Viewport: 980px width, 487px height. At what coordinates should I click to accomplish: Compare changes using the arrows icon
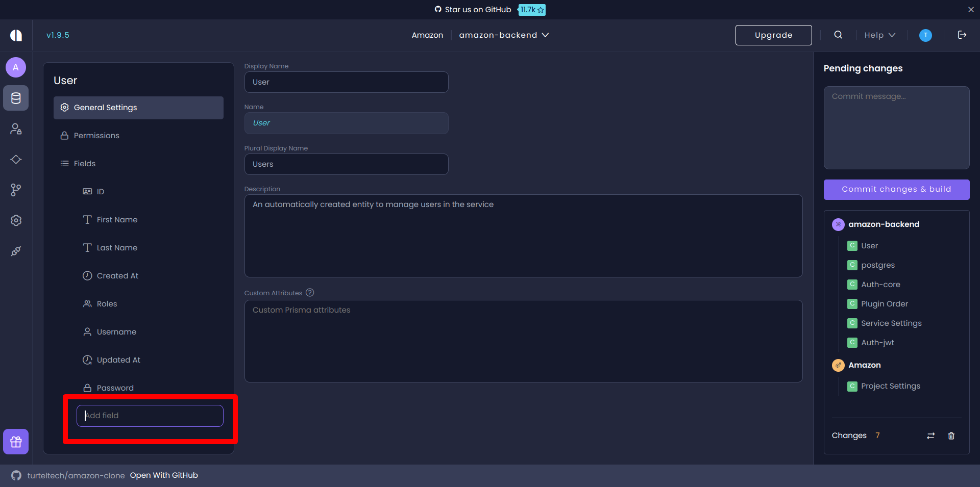point(930,435)
